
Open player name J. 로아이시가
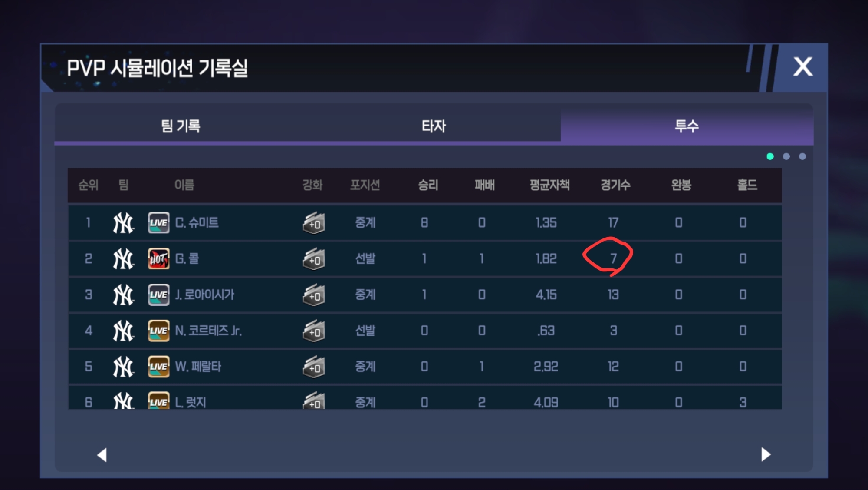pyautogui.click(x=204, y=295)
